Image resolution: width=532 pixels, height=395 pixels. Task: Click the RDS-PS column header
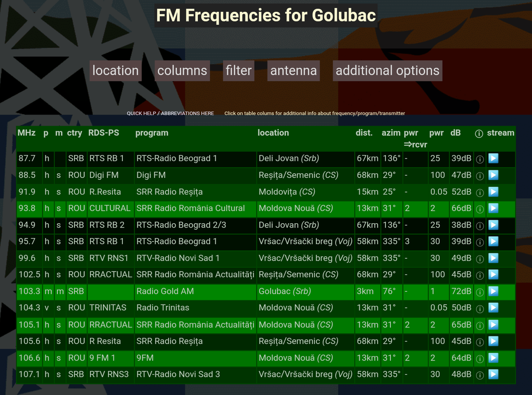coord(104,133)
